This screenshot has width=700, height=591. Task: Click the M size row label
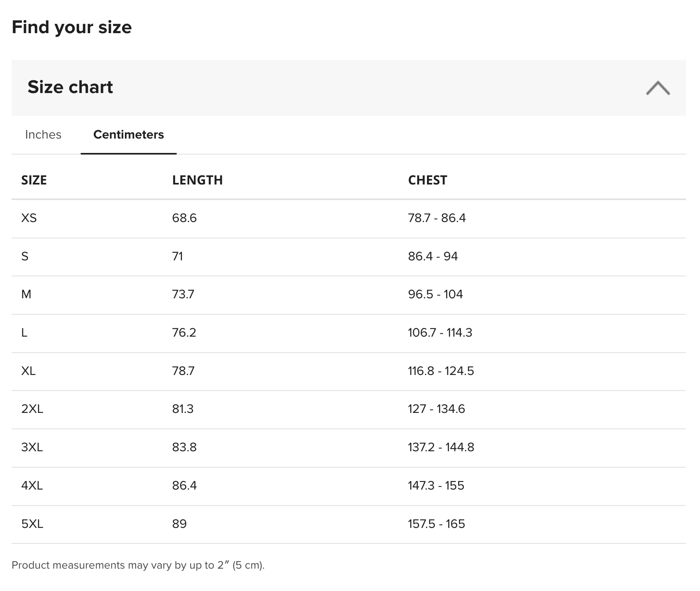tap(26, 294)
